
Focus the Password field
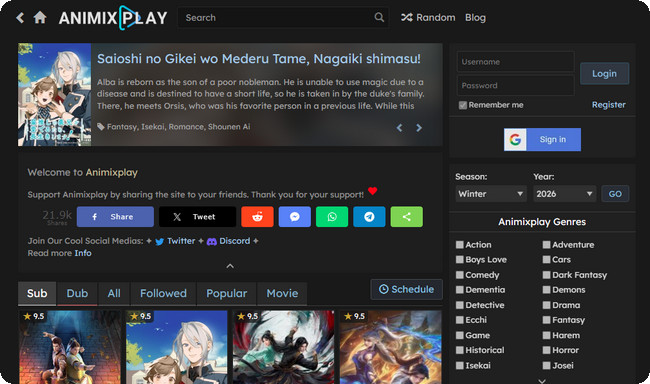[x=516, y=85]
